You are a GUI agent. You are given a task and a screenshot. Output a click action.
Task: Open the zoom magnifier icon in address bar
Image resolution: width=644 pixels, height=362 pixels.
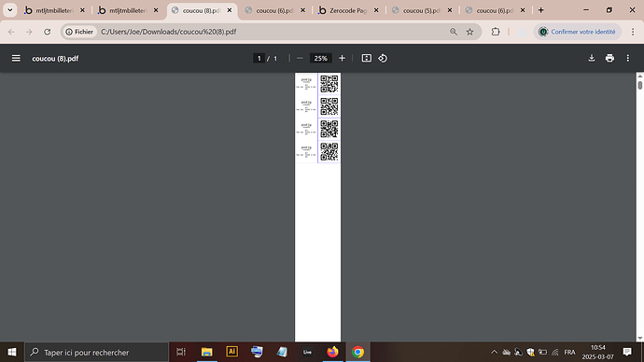click(454, 32)
